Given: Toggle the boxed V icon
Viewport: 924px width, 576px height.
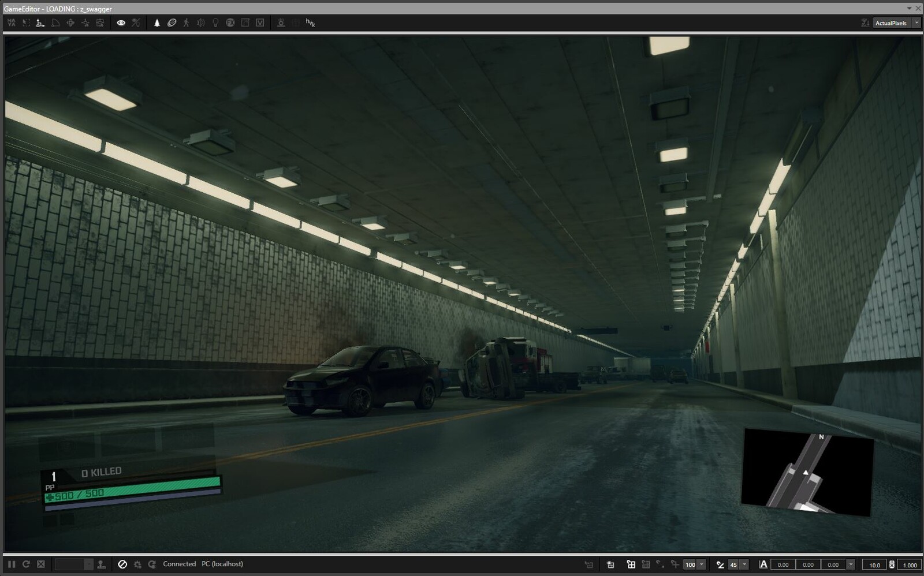Looking at the screenshot, I should pyautogui.click(x=260, y=23).
